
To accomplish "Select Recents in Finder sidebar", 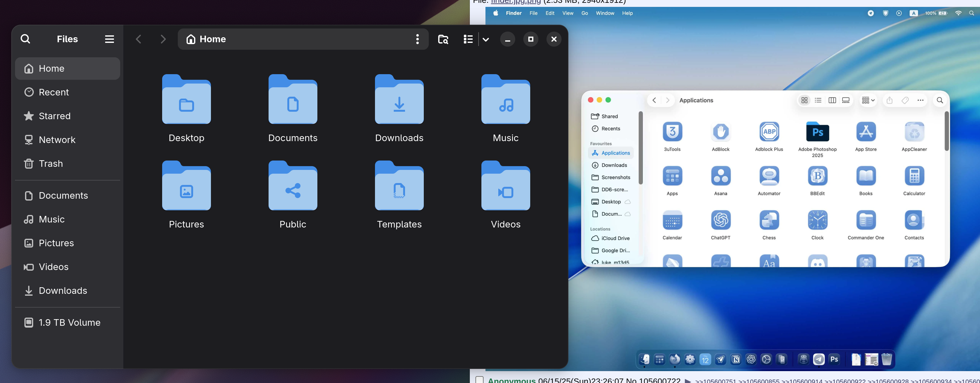I will click(611, 129).
